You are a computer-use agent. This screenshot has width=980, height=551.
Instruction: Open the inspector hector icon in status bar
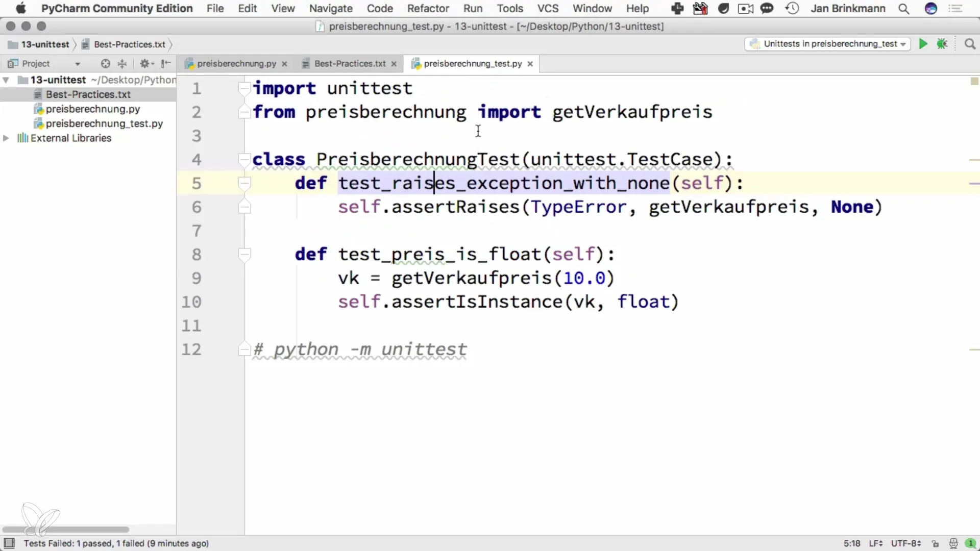(x=953, y=544)
